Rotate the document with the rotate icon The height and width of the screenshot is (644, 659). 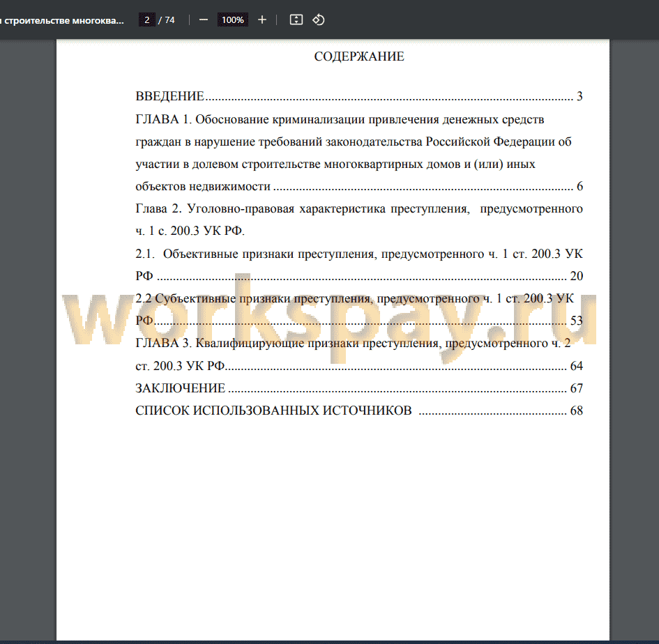(x=318, y=20)
